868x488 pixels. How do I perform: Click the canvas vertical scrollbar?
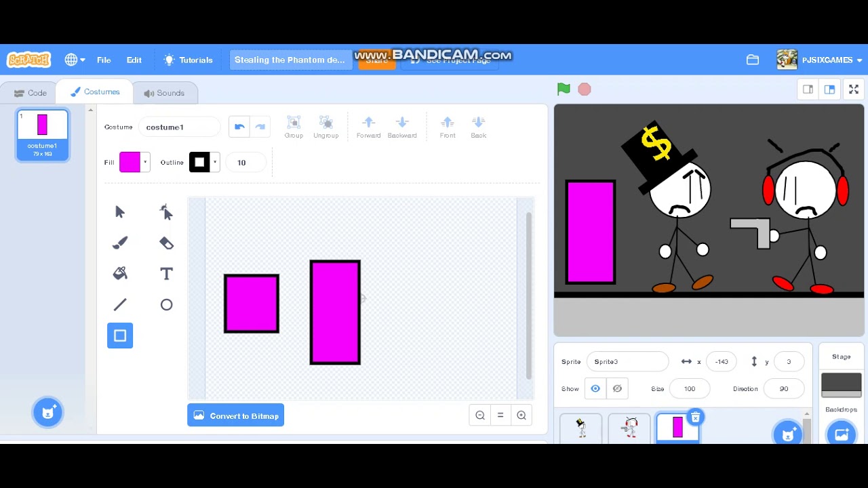[x=528, y=296]
